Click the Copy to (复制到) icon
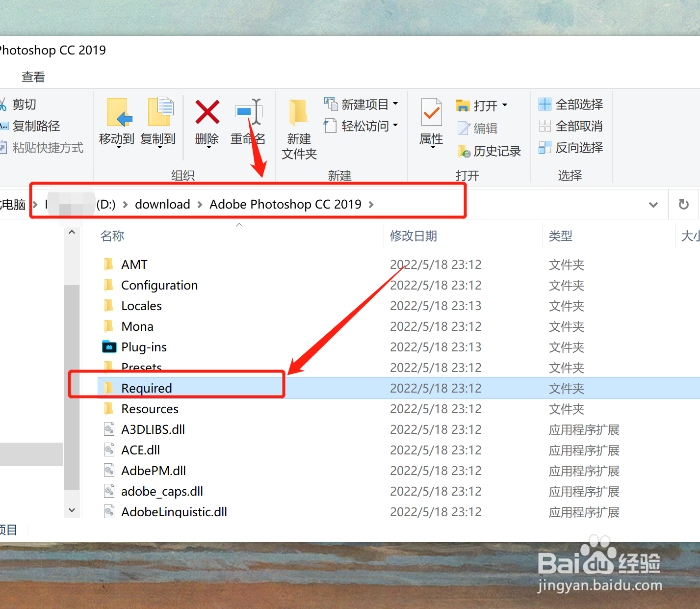The height and width of the screenshot is (609, 700). 160,111
